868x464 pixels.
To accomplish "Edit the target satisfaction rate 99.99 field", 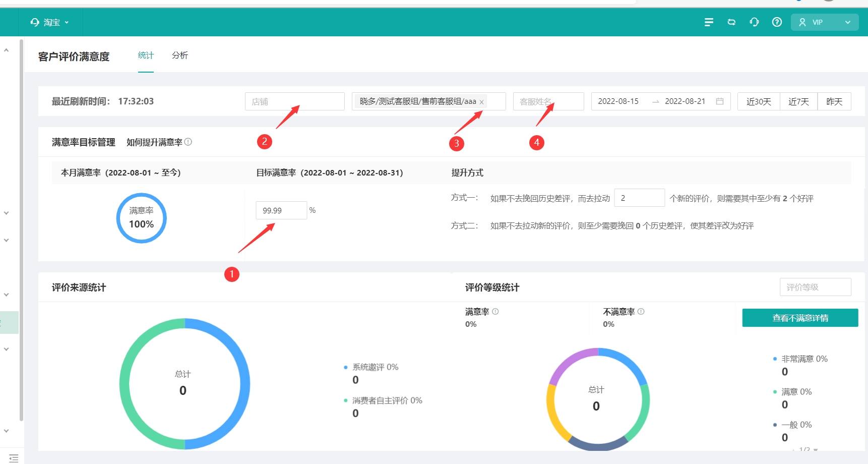I will 281,210.
